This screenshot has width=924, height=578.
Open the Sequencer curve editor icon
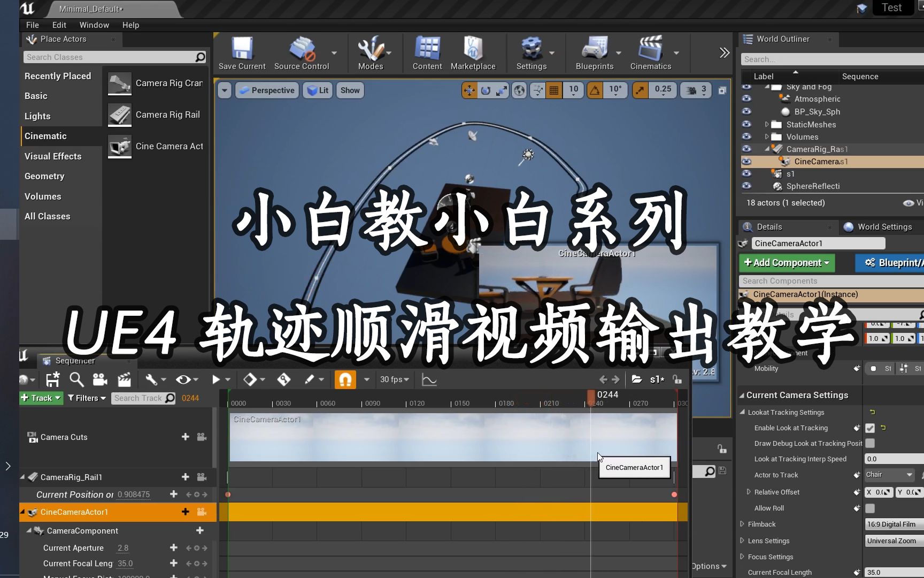(429, 379)
